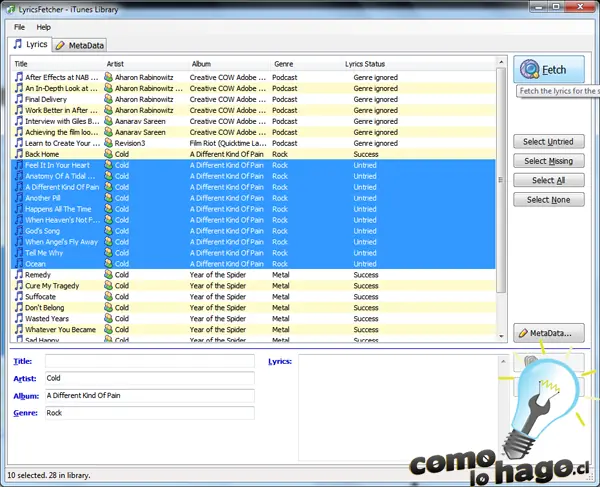Screen dimensions: 600x487
Task: Click Select Missing button
Action: [x=549, y=161]
